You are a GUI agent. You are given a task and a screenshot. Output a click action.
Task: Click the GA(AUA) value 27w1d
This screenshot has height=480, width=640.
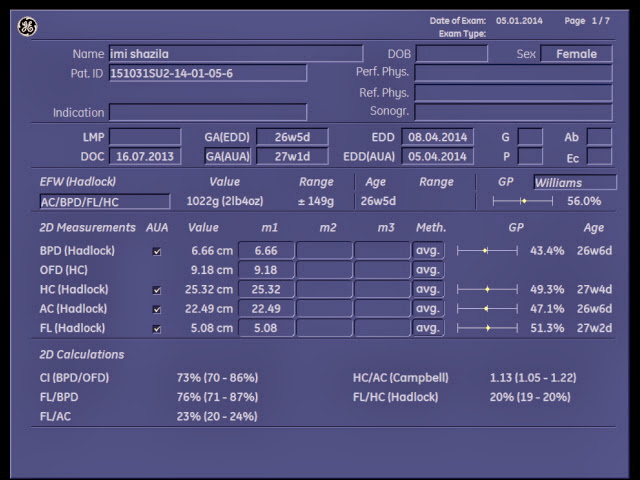[x=292, y=156]
